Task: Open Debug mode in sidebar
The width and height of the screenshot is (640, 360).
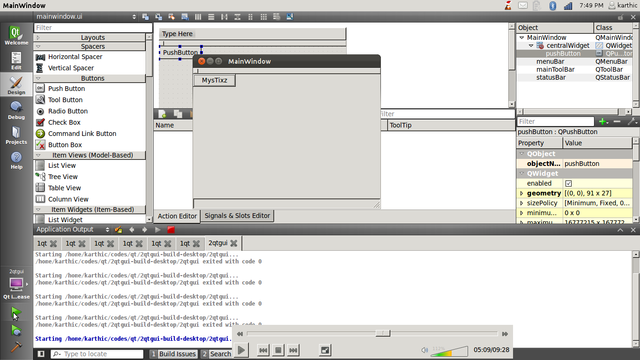Action: pos(16,110)
